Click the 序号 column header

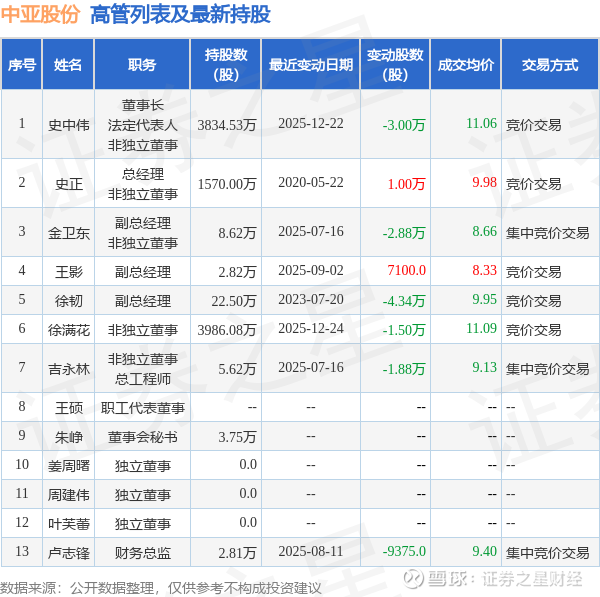(22, 64)
